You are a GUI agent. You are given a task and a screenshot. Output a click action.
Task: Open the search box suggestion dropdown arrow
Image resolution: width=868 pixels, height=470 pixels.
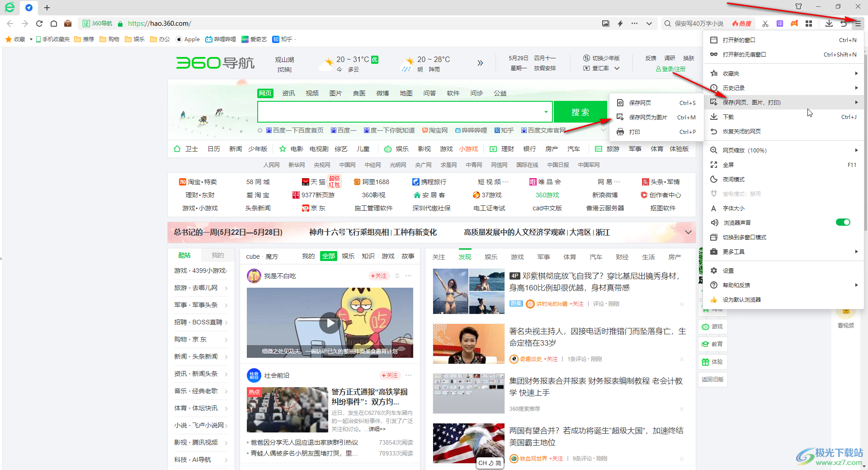point(546,112)
